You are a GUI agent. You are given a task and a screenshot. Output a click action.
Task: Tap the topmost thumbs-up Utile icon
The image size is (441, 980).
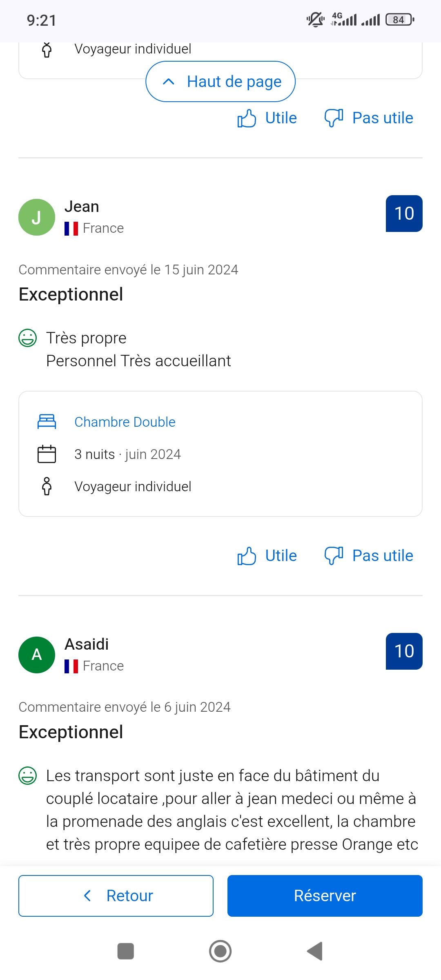click(247, 118)
